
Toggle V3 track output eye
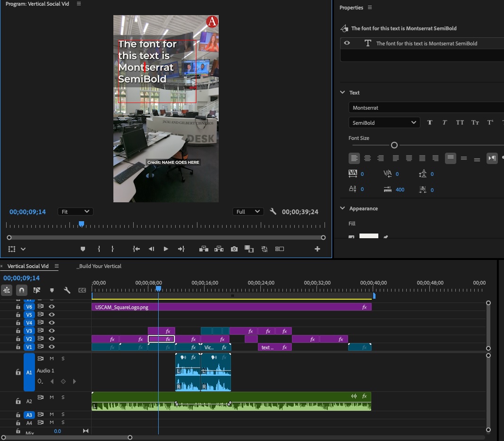click(x=51, y=331)
